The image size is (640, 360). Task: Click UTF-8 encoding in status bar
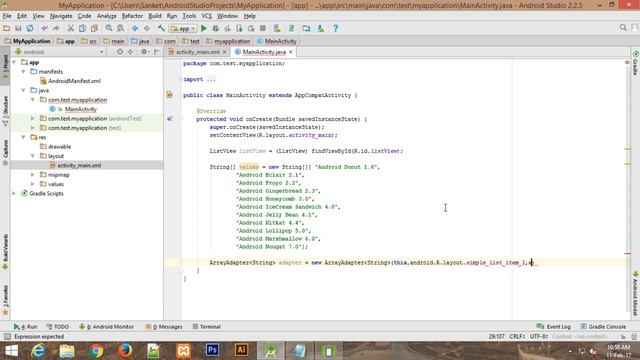pyautogui.click(x=539, y=336)
